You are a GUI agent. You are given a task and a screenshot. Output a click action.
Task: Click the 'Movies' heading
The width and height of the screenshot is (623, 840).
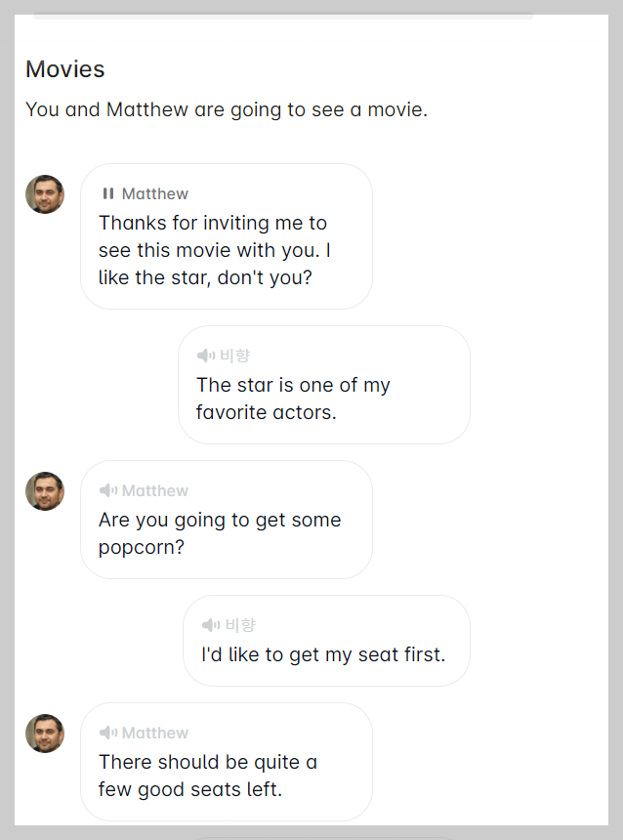pos(64,69)
